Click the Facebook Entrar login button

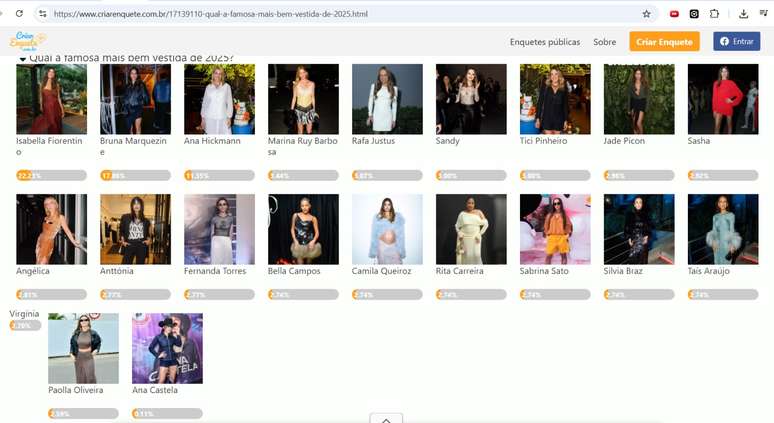pos(736,42)
